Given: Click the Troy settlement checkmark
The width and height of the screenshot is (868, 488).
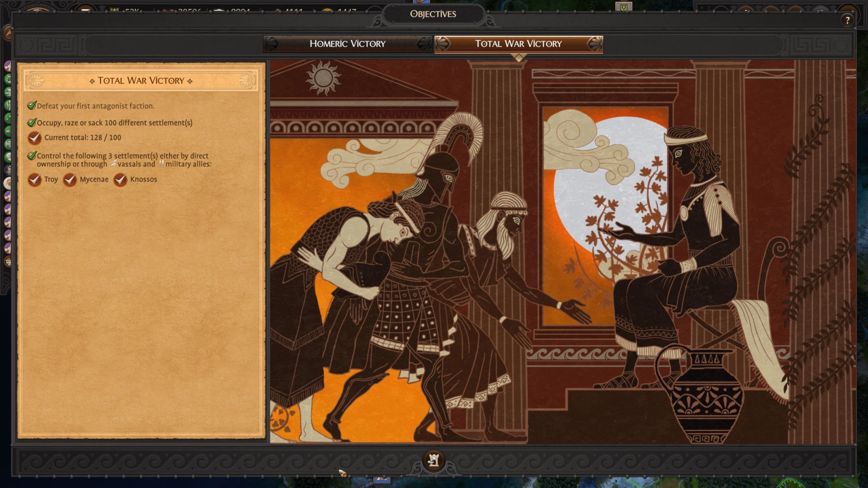Looking at the screenshot, I should (x=35, y=179).
